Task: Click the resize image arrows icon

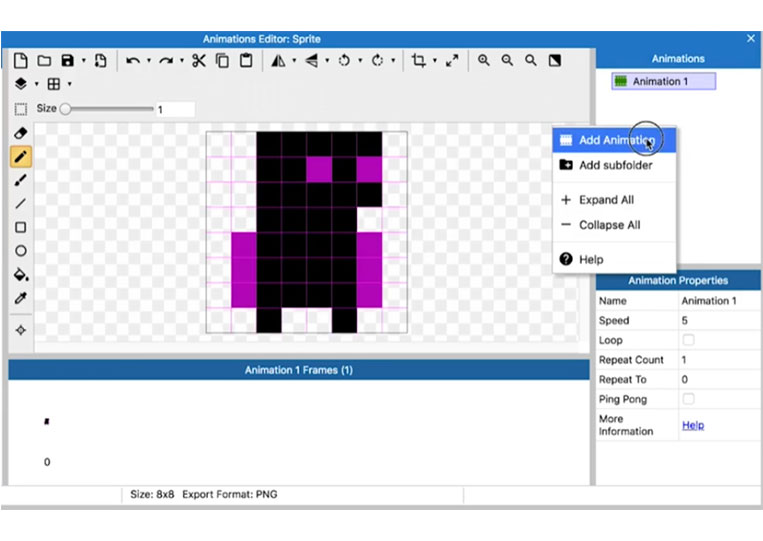Action: [x=453, y=61]
